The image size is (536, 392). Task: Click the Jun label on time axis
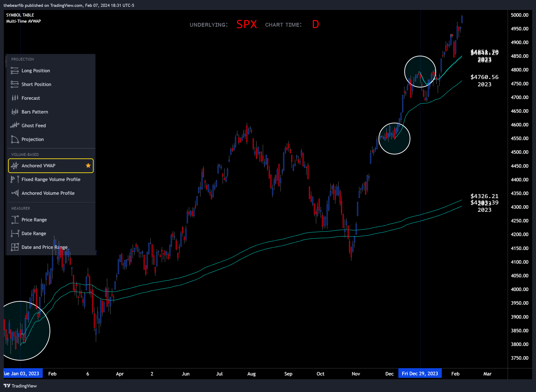click(x=185, y=374)
